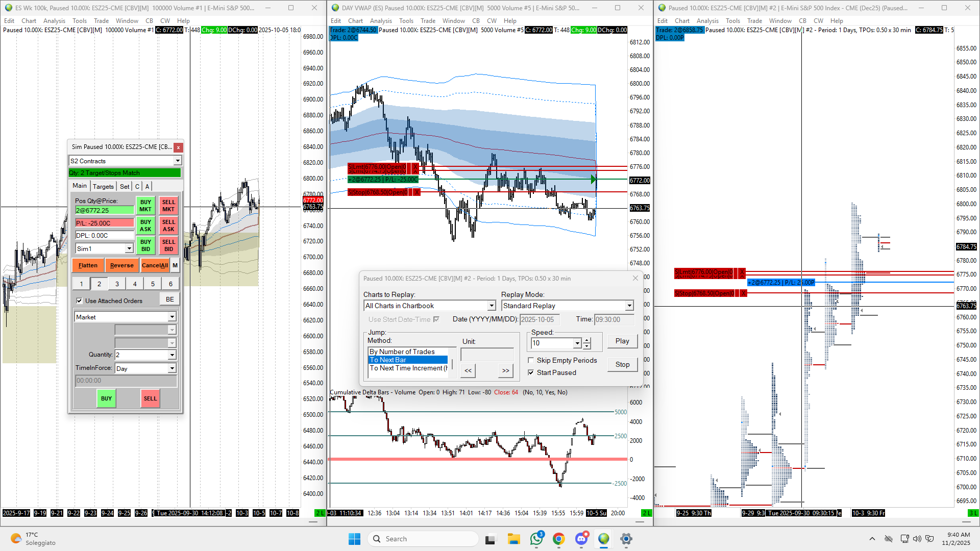Expand the Charts to Replay dropdown
This screenshot has height=551, width=980.
coord(491,306)
